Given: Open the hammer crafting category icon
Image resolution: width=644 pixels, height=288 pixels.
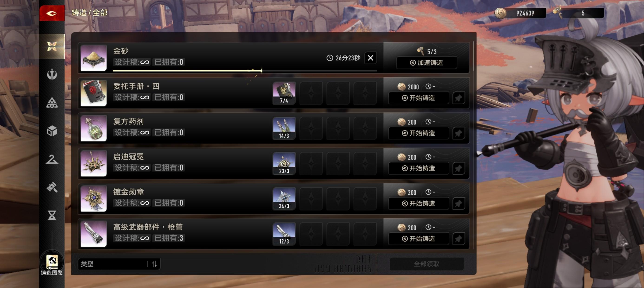Looking at the screenshot, I should (x=52, y=187).
